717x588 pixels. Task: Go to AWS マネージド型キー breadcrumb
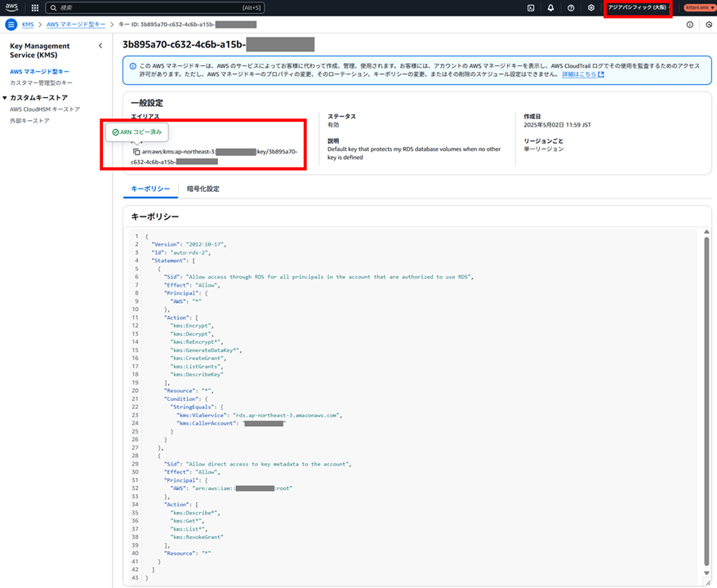(x=76, y=24)
